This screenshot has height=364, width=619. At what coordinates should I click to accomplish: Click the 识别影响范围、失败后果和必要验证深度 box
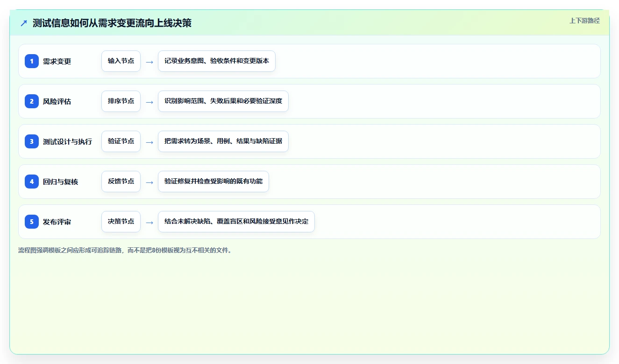tap(223, 101)
